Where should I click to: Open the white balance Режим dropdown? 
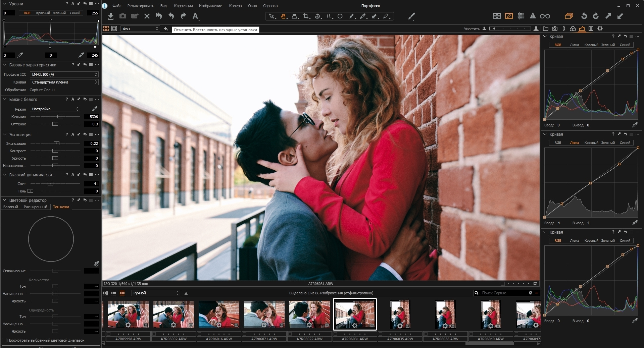pos(55,109)
